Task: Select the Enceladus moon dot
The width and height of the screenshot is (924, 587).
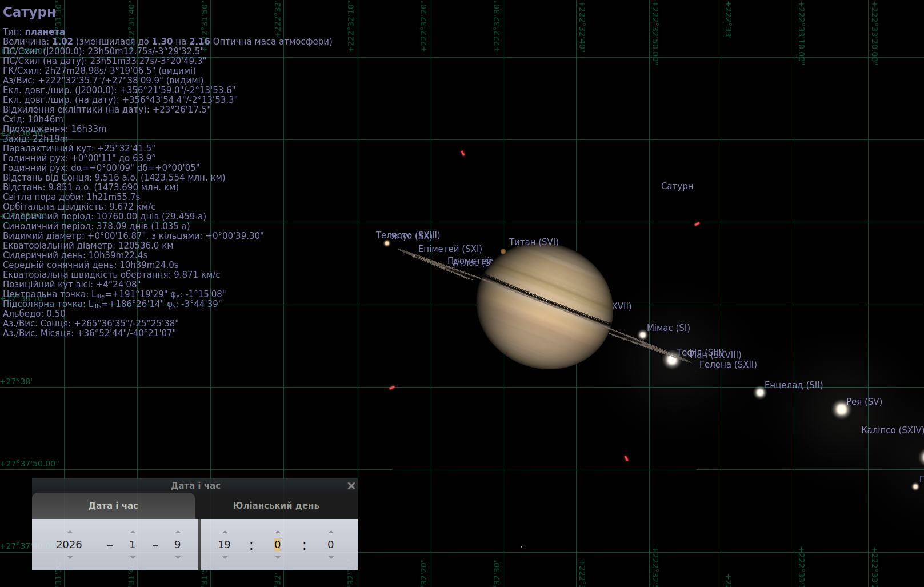Action: [760, 393]
